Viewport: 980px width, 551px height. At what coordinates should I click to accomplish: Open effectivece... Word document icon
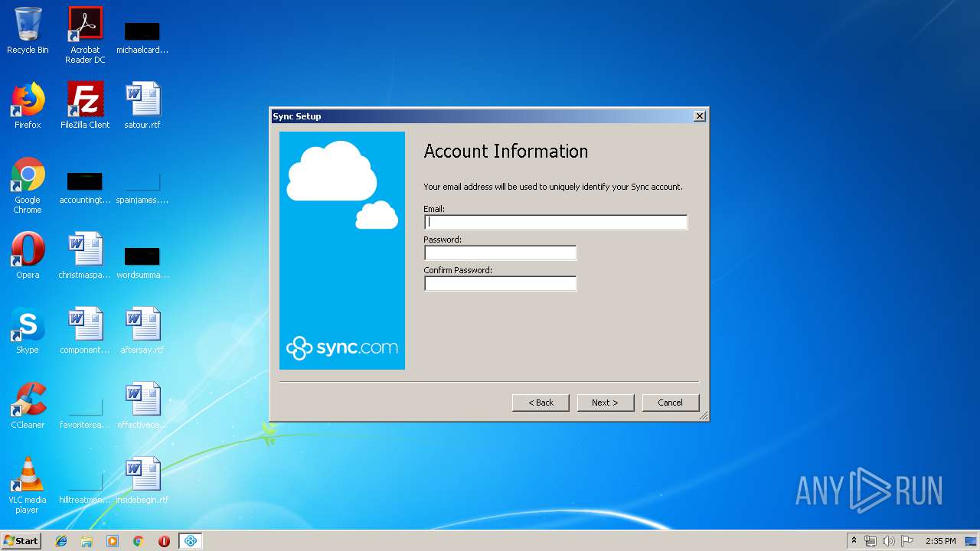pos(142,406)
